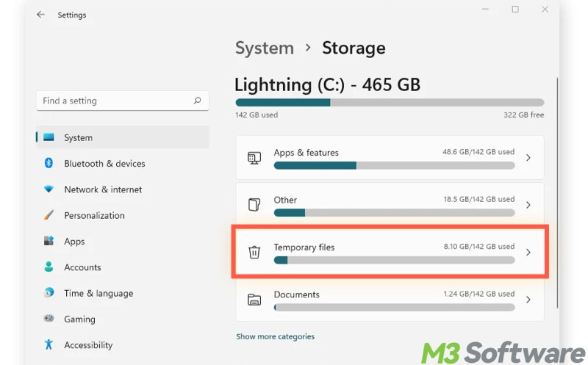Click the Apps & features usage bar

(394, 165)
